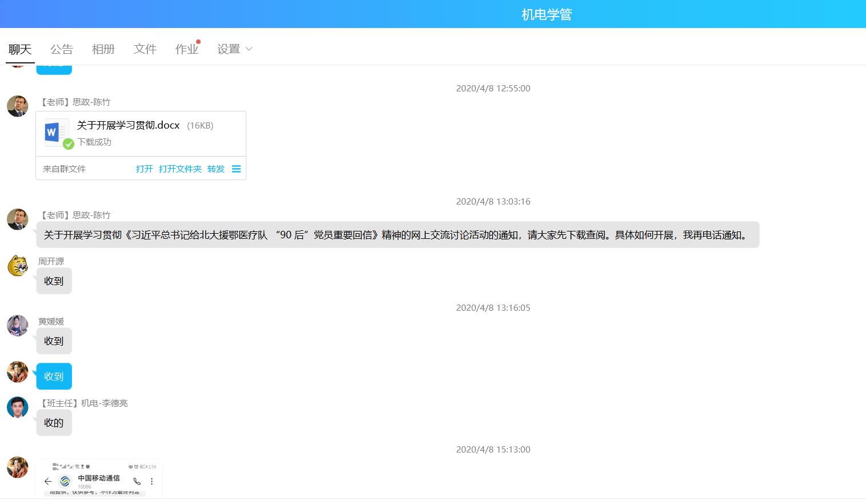Expand the 设置 dropdown arrow
The image size is (866, 504).
click(249, 49)
